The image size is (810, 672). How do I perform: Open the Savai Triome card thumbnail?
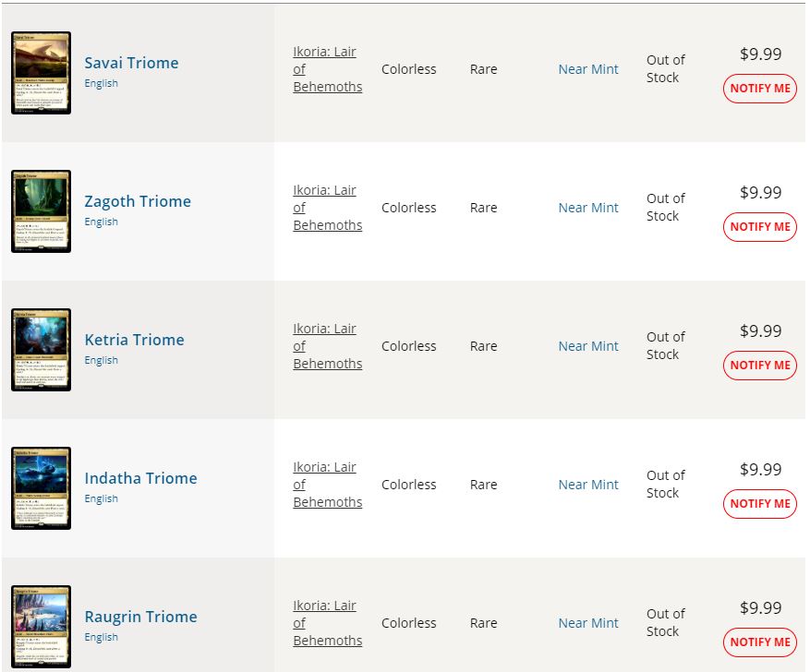41,73
